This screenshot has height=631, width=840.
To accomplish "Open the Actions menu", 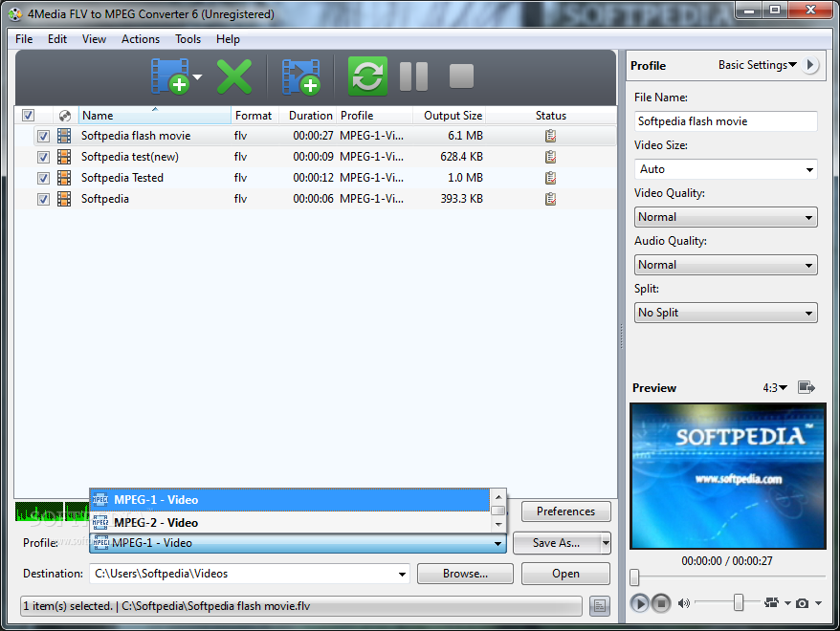I will (x=141, y=39).
